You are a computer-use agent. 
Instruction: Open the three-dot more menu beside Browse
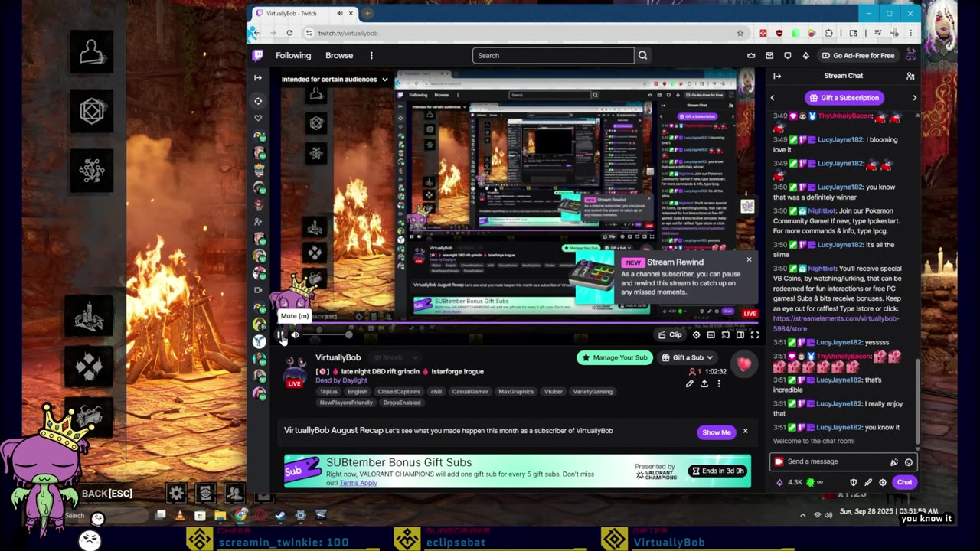pyautogui.click(x=371, y=55)
